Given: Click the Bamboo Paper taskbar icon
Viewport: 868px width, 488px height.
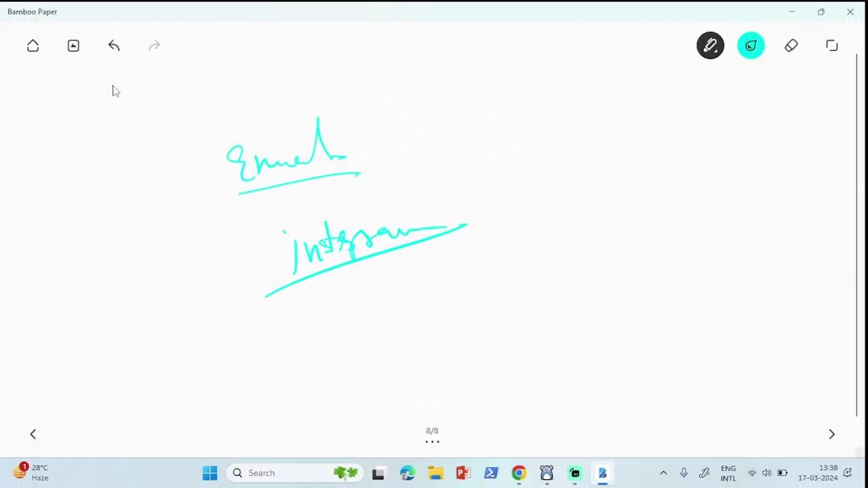Looking at the screenshot, I should pos(602,472).
